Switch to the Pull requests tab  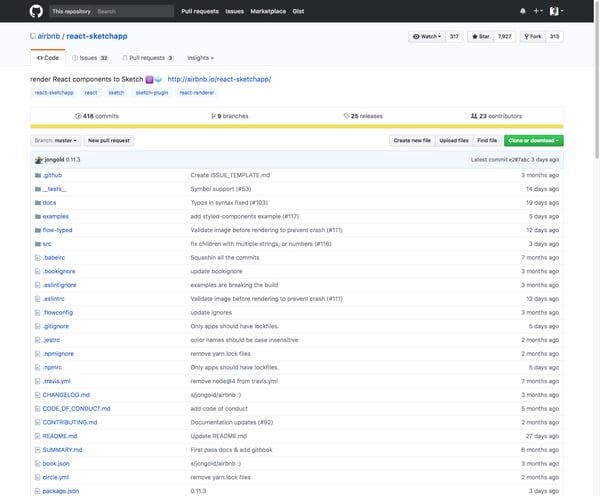(148, 58)
